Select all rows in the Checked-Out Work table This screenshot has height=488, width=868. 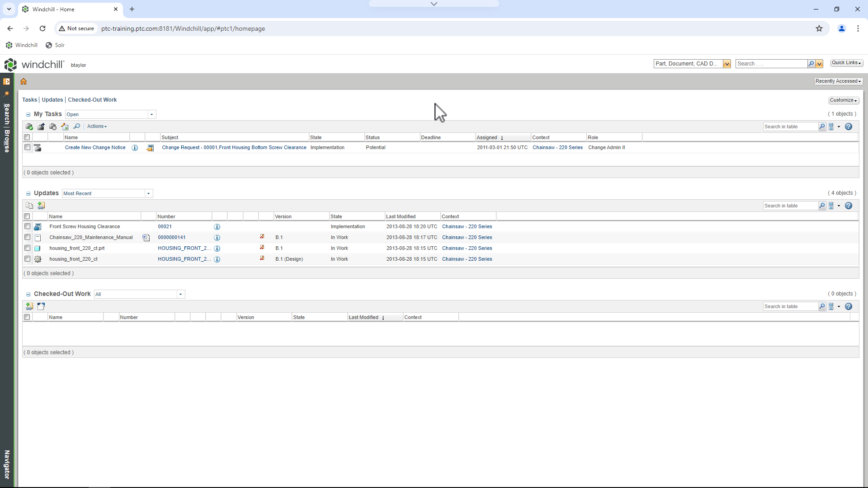click(27, 317)
